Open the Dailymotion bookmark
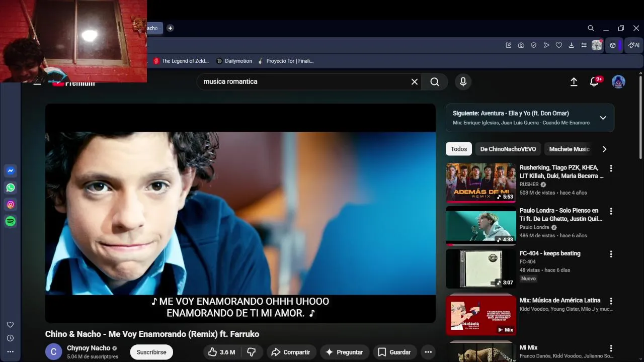 pos(234,61)
